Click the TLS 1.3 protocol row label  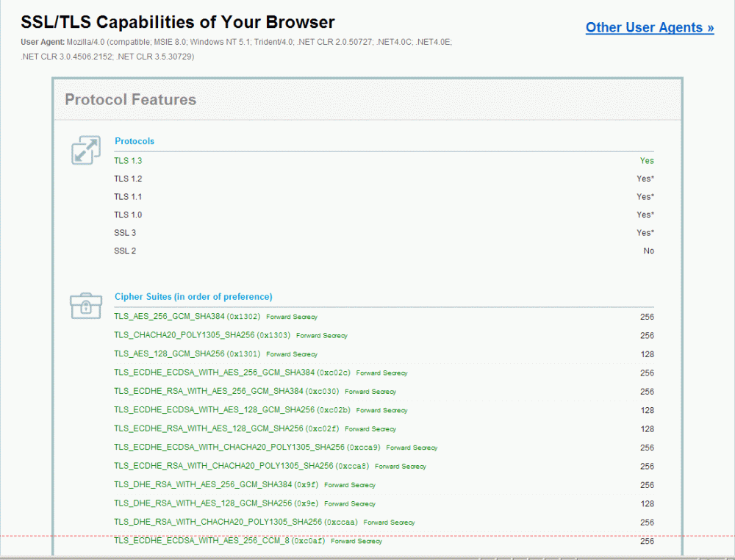pyautogui.click(x=128, y=161)
